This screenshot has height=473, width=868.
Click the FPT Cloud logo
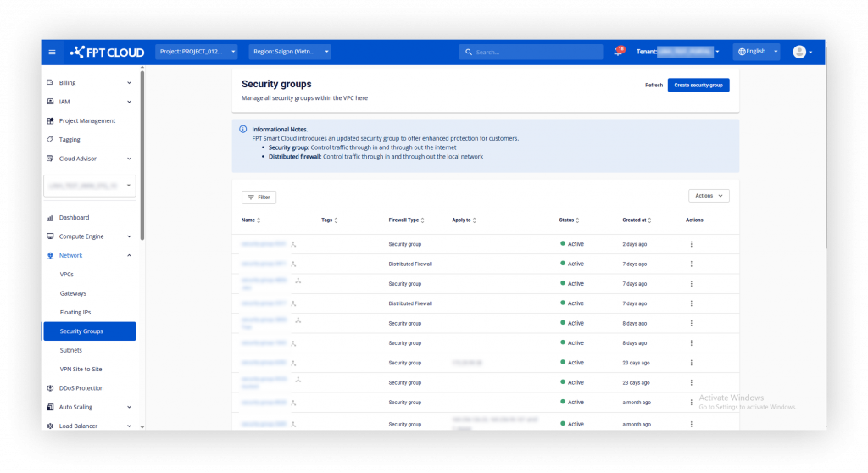(107, 52)
